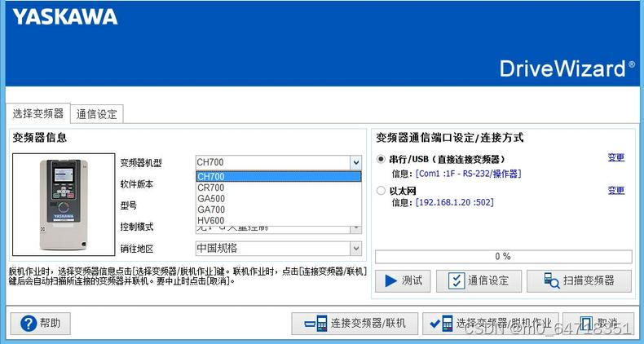644x344 pixels.
Task: Expand the 销往地区 dropdown arrow
Action: [x=355, y=249]
